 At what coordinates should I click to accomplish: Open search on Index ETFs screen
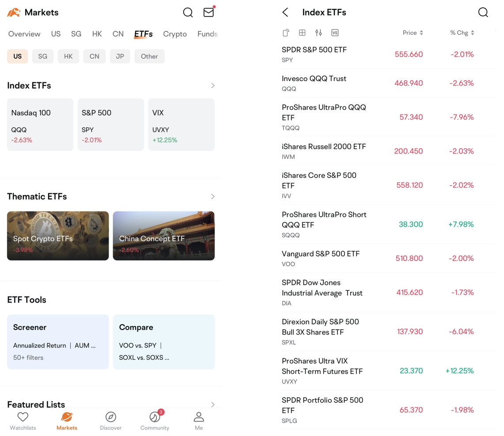pos(483,12)
